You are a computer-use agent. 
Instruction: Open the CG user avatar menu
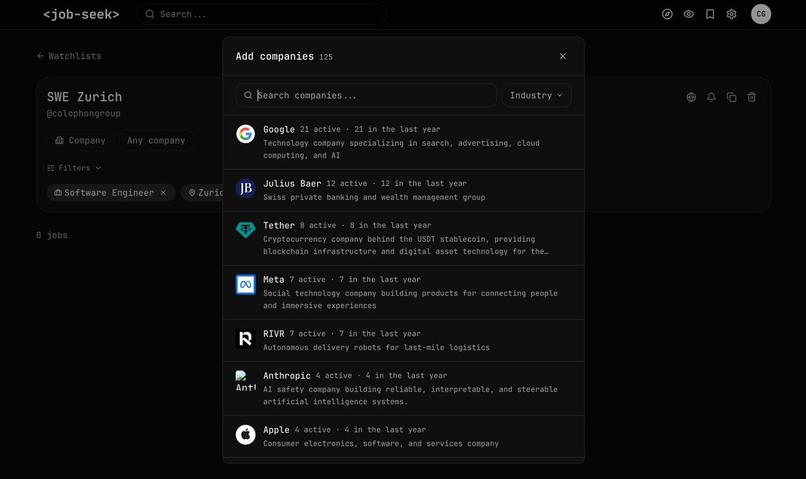pos(761,14)
